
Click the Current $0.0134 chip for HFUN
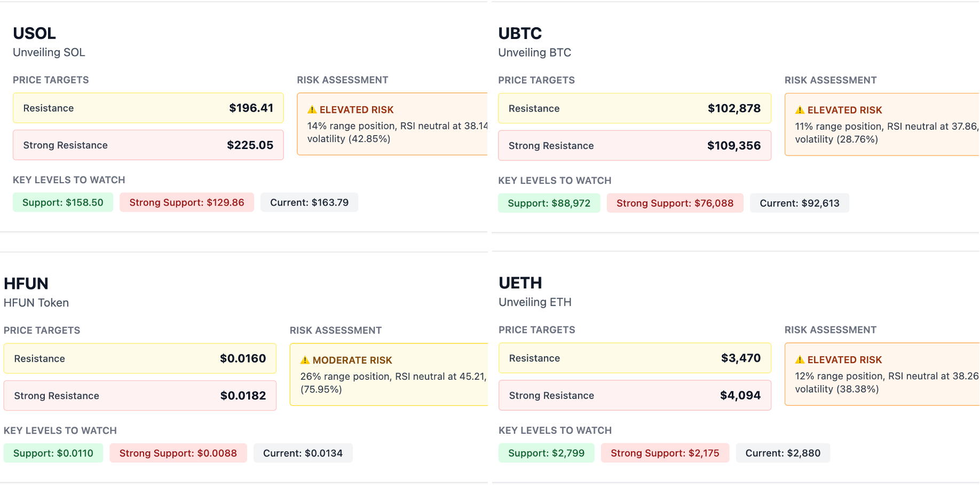(303, 453)
